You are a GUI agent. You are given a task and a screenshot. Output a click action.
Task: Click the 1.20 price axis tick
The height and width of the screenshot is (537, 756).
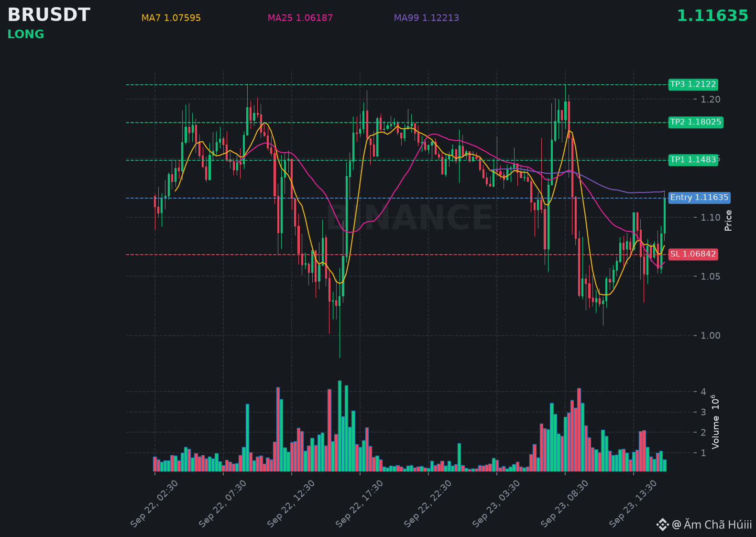(x=710, y=100)
